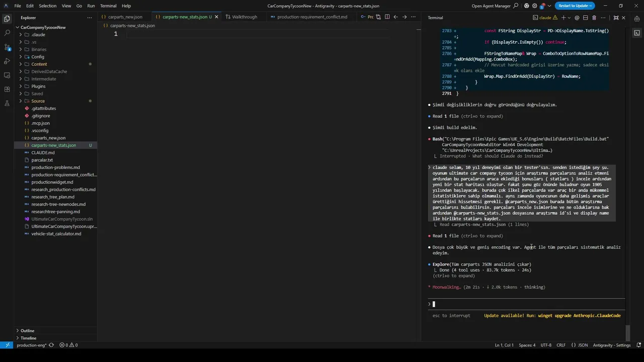This screenshot has height=362, width=644.
Task: Kill terminal with the trash icon
Action: click(594, 18)
